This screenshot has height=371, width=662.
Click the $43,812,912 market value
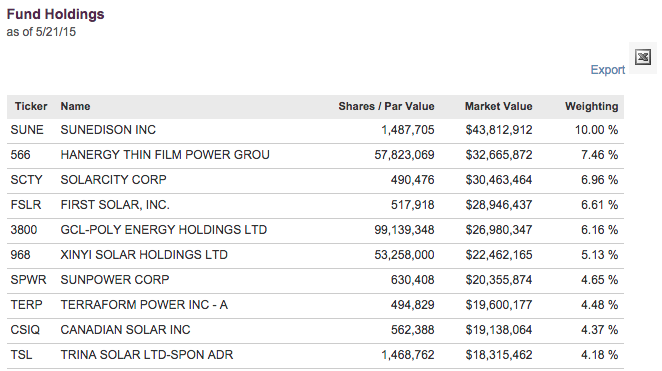pyautogui.click(x=499, y=130)
